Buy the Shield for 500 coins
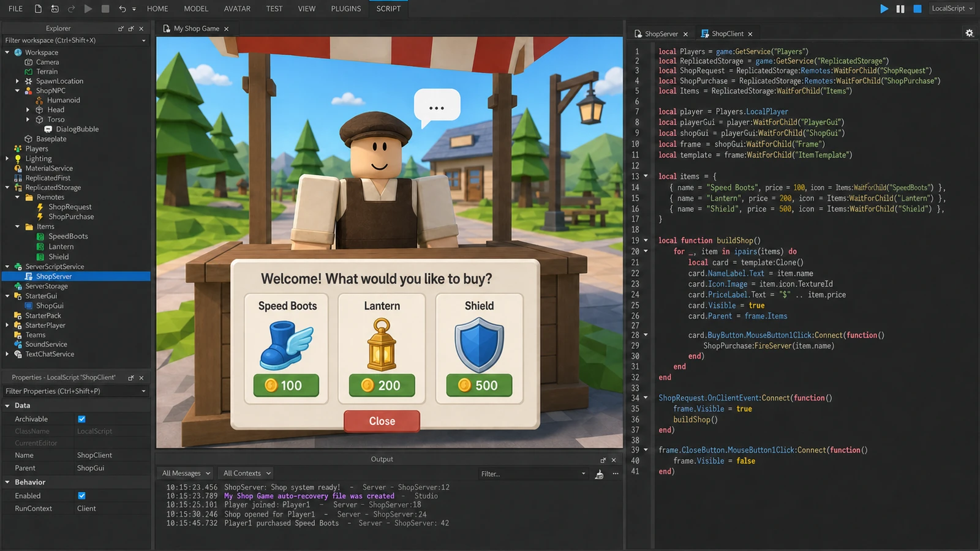Image resolution: width=980 pixels, height=551 pixels. pyautogui.click(x=479, y=386)
